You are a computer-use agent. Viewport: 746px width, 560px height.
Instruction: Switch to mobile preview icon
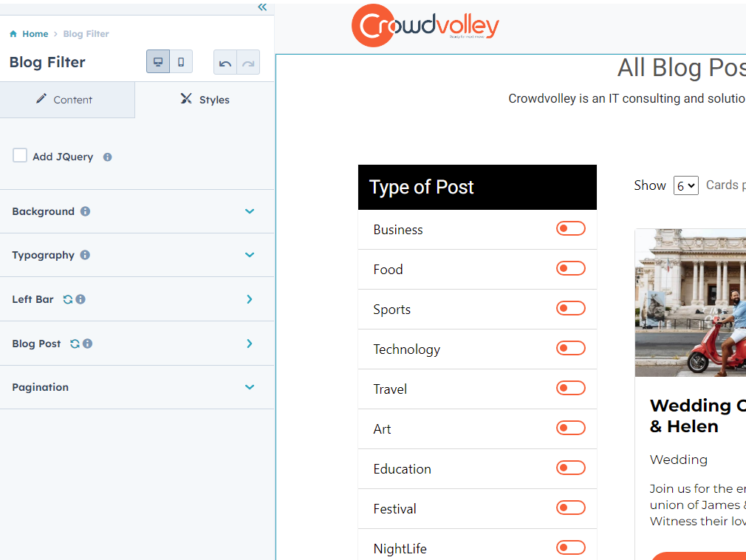tap(181, 62)
